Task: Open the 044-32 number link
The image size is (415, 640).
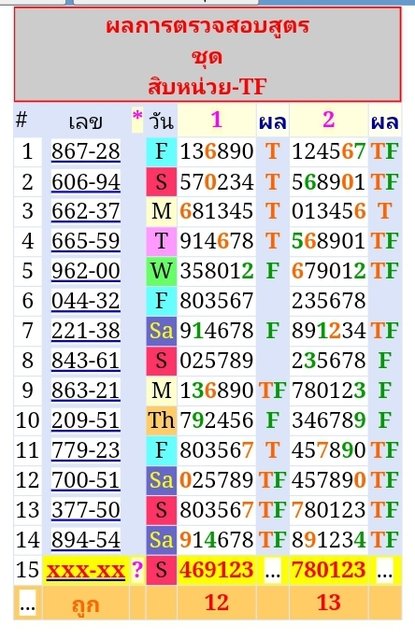Action: coord(86,301)
